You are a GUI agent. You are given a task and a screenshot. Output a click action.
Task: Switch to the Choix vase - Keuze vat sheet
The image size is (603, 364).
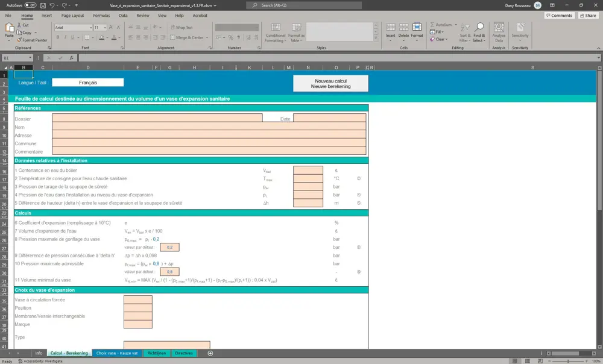[x=116, y=353]
